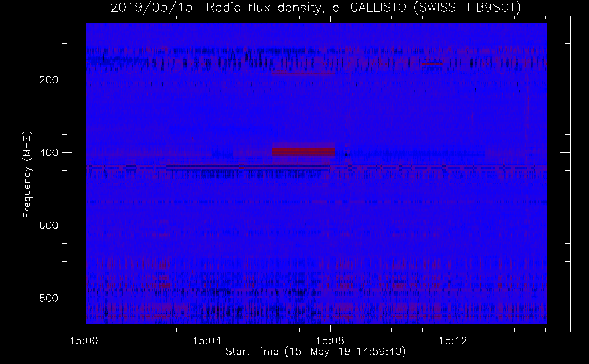Screen dimensions: 589x364
Task: Click the station name '(SWISS-HB9SCT)'
Action: pos(467,8)
